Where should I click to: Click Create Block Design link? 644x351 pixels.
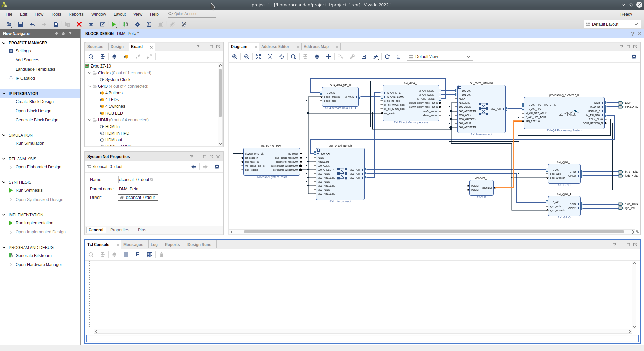point(35,102)
